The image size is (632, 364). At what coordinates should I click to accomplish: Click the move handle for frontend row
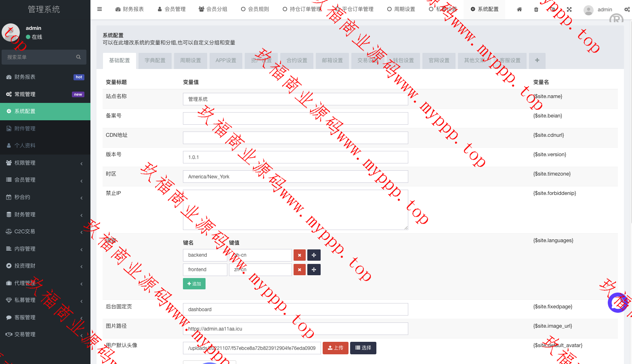coord(314,270)
